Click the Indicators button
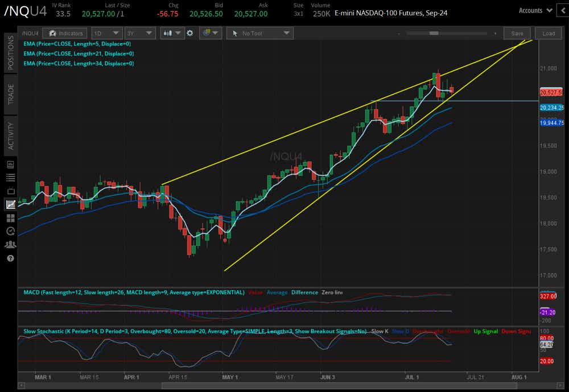 (x=64, y=33)
